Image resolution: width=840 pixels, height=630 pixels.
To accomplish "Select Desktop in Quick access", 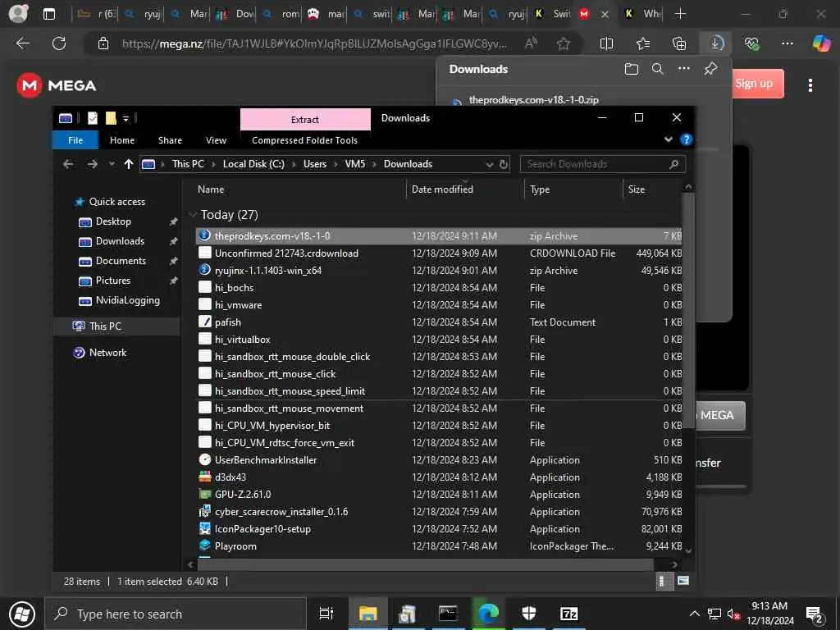I will pos(113,221).
